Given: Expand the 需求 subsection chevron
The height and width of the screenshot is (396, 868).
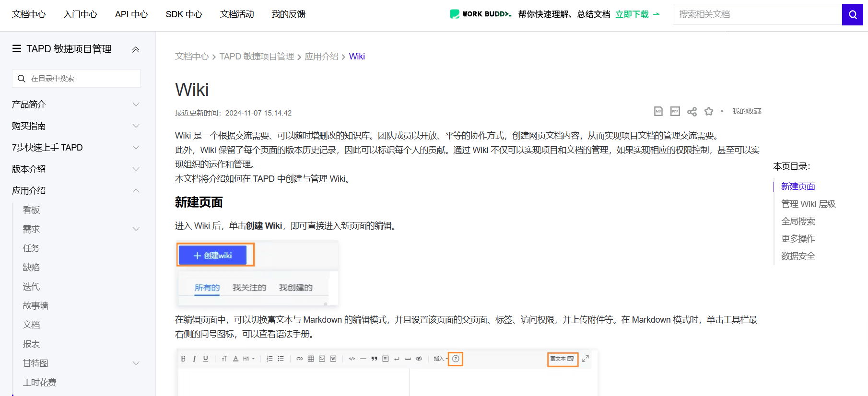Looking at the screenshot, I should (x=136, y=229).
